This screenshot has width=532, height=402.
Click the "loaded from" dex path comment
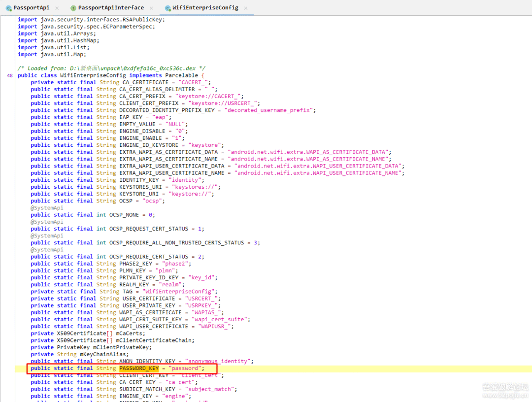[x=111, y=68]
